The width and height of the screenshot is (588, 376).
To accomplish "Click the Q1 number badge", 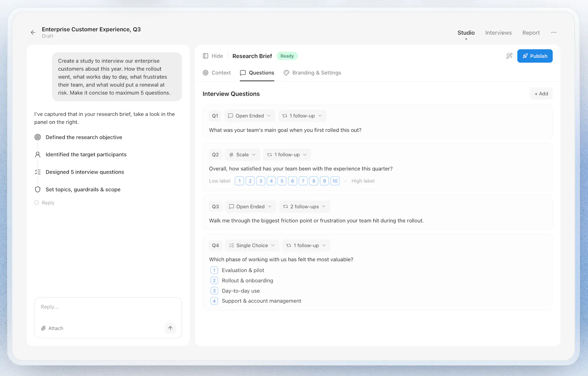I will pos(215,116).
